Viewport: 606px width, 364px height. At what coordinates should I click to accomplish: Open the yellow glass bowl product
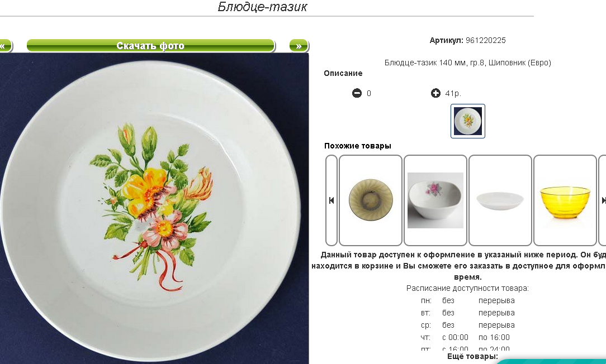click(565, 200)
